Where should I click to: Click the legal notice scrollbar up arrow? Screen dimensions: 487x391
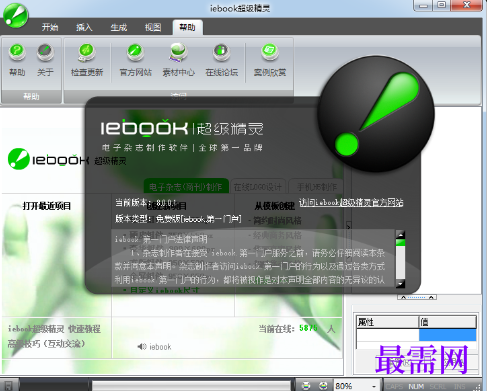400,234
